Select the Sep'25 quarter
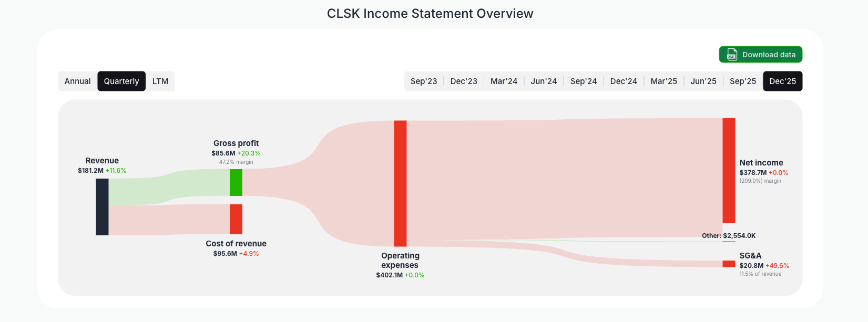The image size is (868, 322). [742, 81]
